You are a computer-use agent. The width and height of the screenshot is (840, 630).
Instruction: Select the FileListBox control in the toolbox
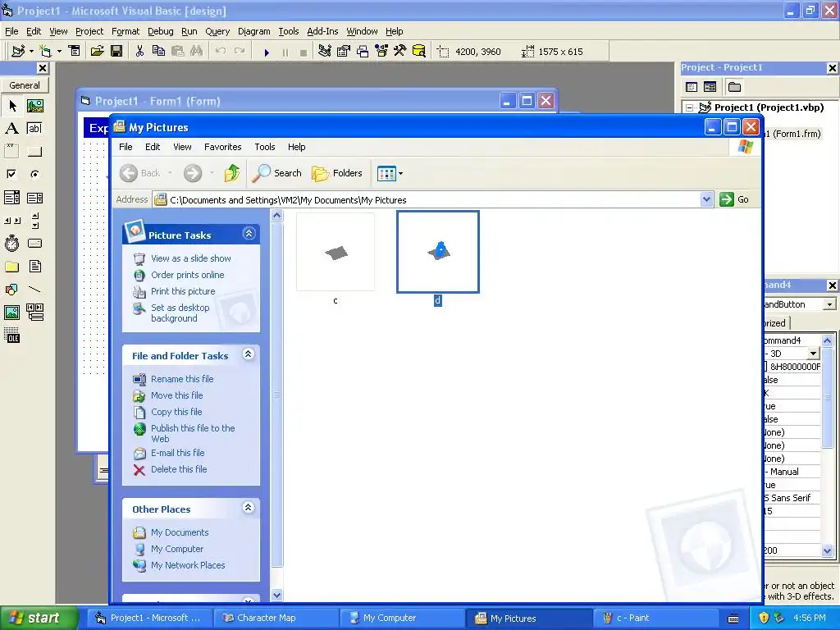pos(34,267)
